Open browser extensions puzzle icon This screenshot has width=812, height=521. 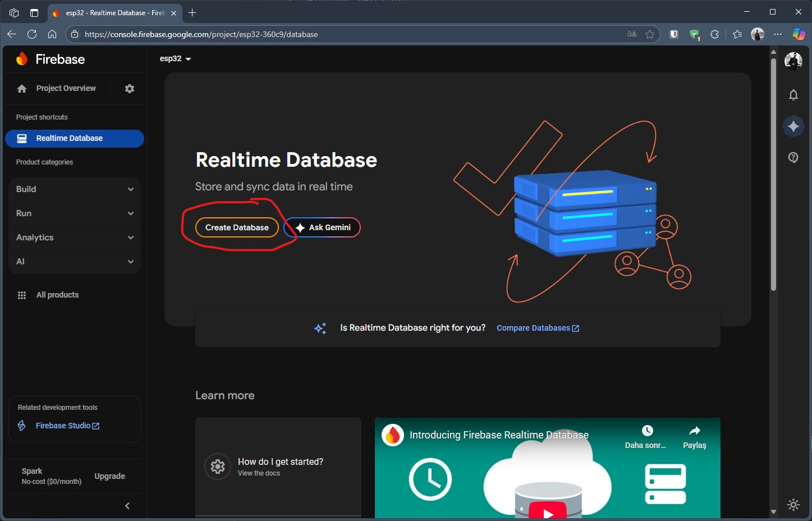pos(714,34)
